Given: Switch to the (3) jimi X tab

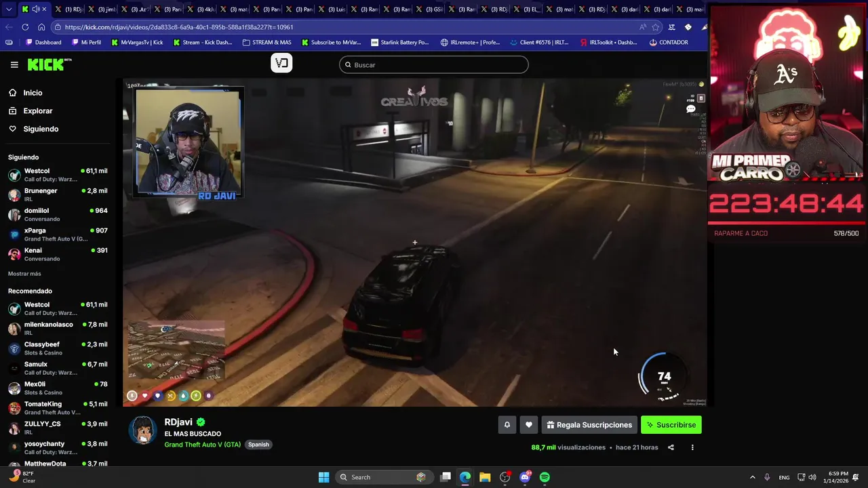Looking at the screenshot, I should 102,9.
